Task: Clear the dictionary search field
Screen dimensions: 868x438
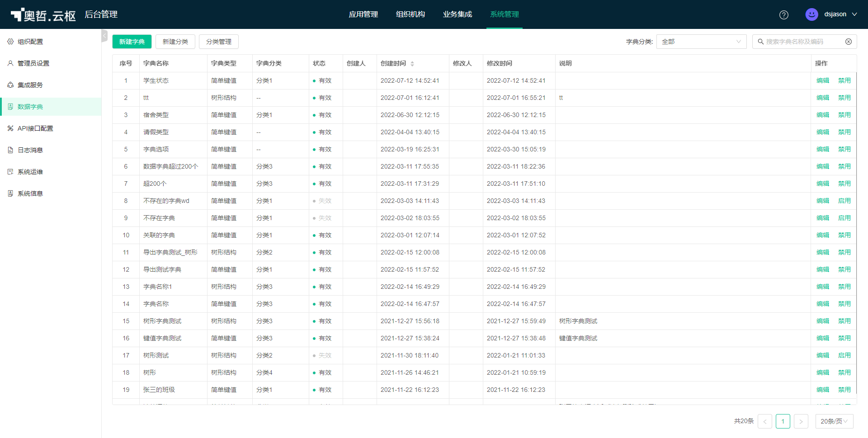Action: 849,42
